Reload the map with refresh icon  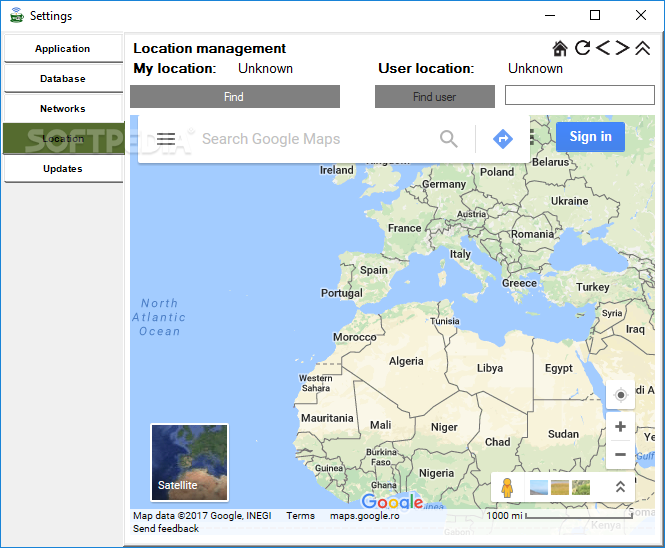click(x=582, y=48)
